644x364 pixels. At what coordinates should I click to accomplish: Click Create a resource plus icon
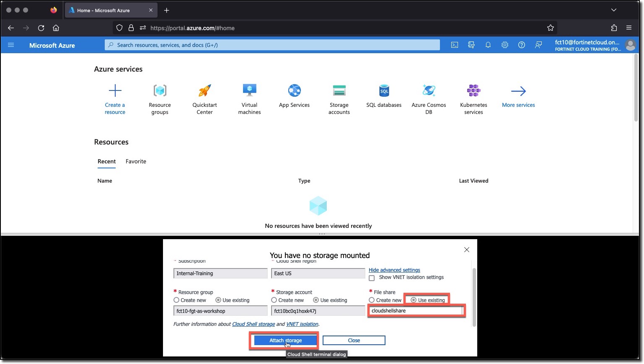point(115,90)
